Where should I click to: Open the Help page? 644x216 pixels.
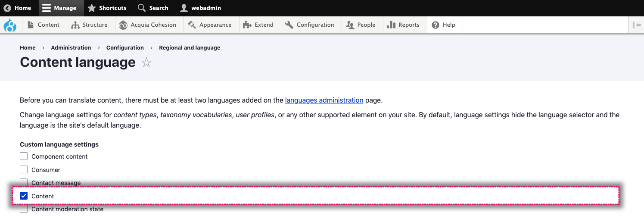click(444, 25)
